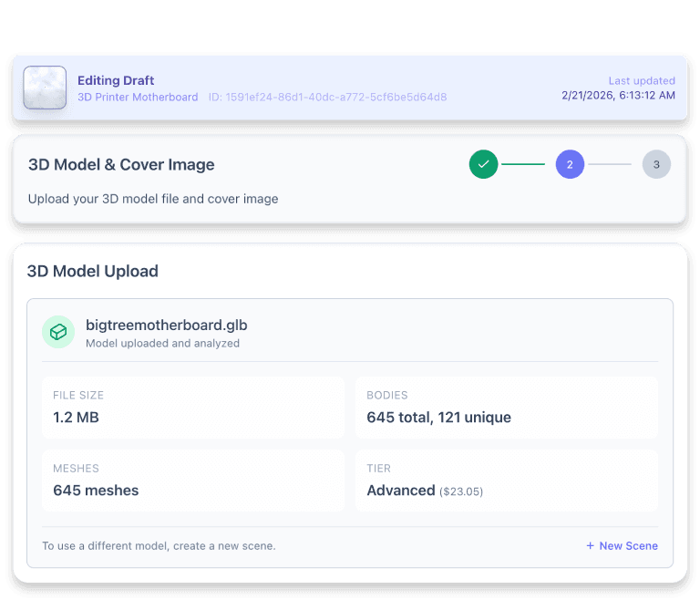Click the ($23.05) tier price

461,491
